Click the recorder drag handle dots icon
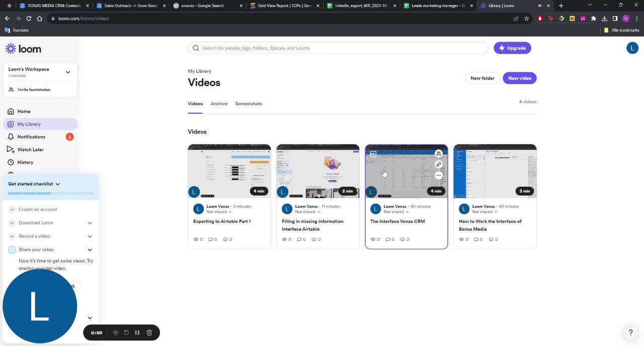 tap(116, 332)
